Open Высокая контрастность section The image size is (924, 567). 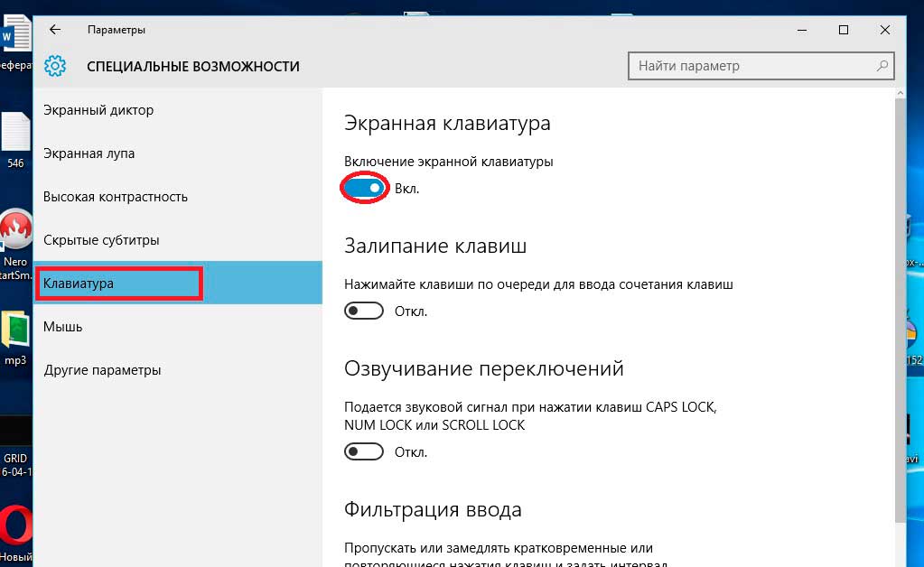point(116,197)
